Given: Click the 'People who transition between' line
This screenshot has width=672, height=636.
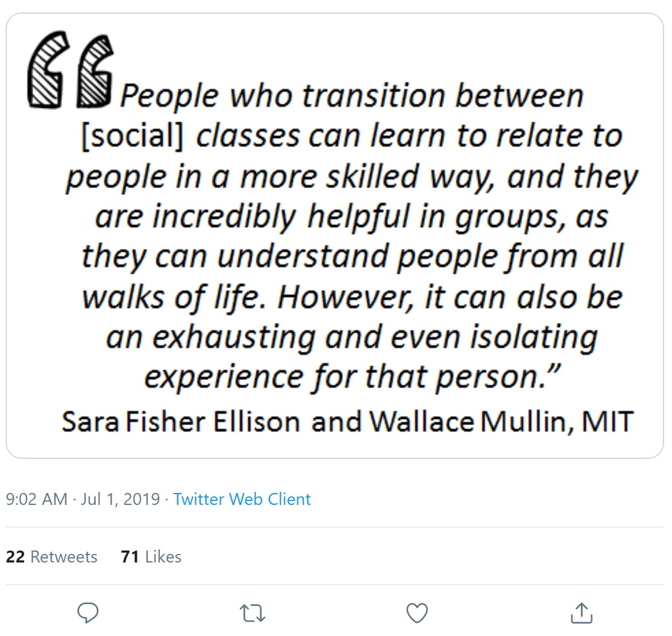Looking at the screenshot, I should (x=351, y=96).
